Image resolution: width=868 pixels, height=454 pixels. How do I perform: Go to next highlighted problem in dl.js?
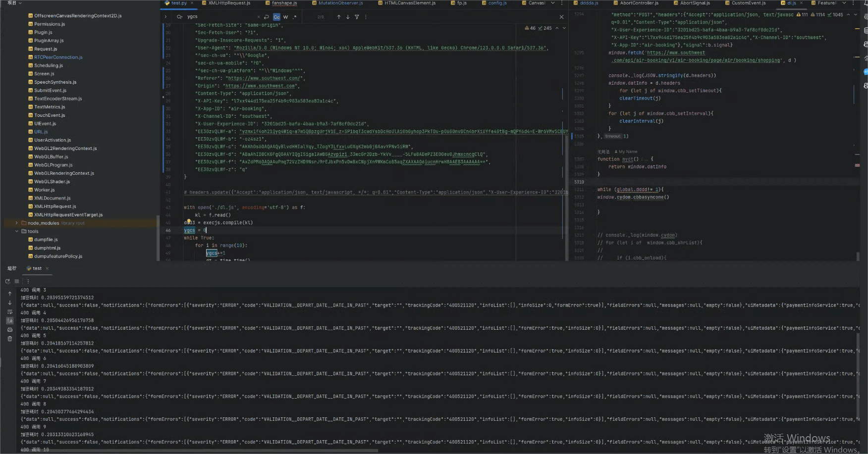pos(855,15)
